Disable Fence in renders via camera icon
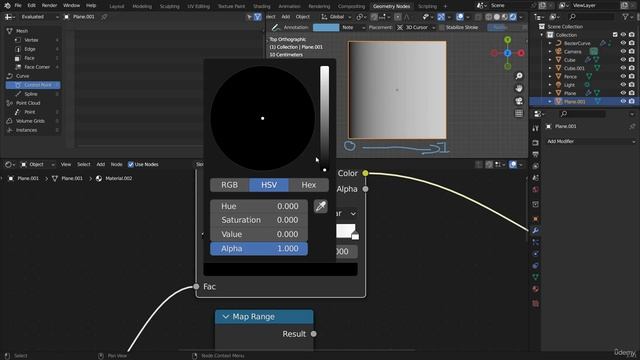 632,76
